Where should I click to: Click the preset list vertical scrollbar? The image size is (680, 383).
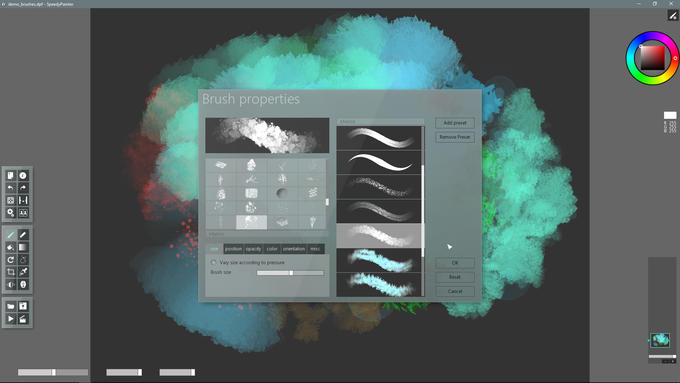tap(423, 211)
